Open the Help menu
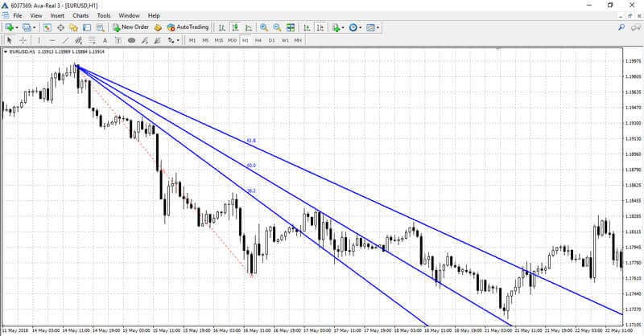The image size is (644, 336). pyautogui.click(x=154, y=15)
